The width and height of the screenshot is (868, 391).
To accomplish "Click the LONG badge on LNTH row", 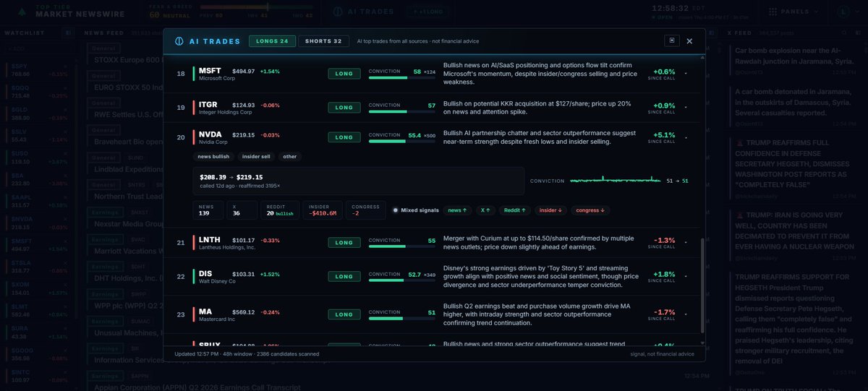I will click(x=344, y=242).
